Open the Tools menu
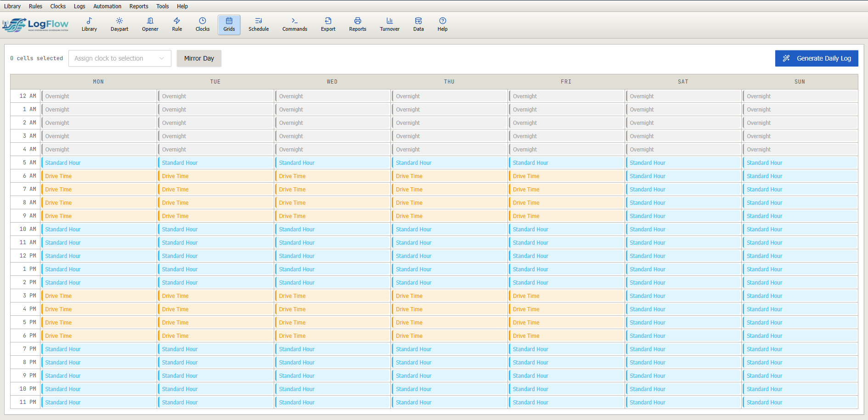The image size is (868, 420). (x=163, y=6)
